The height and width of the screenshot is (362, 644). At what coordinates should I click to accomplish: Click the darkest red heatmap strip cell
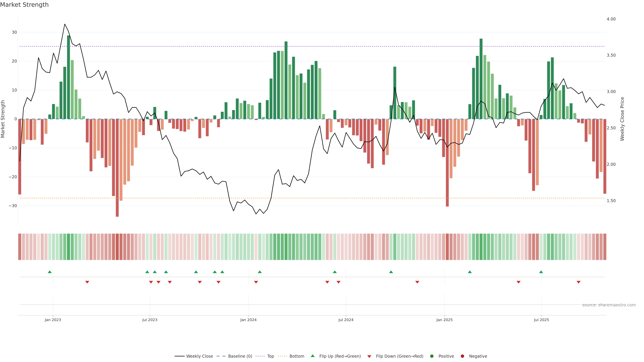(x=117, y=247)
